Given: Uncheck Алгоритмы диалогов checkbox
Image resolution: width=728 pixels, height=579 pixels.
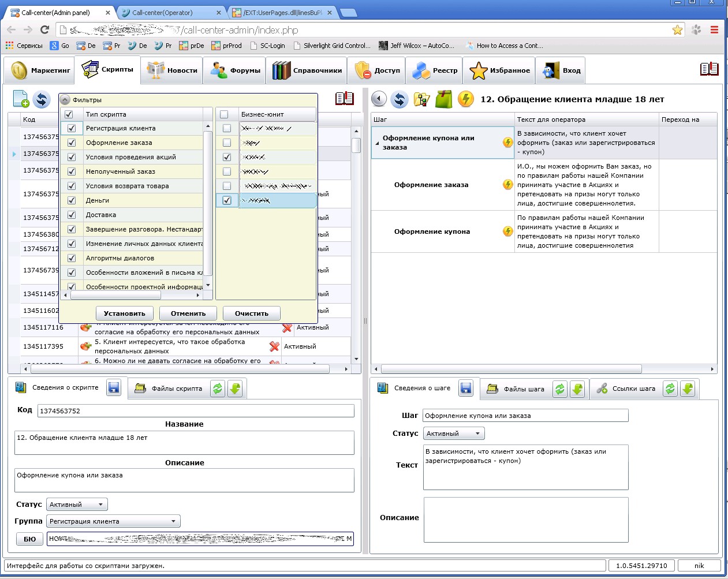Looking at the screenshot, I should (x=72, y=258).
